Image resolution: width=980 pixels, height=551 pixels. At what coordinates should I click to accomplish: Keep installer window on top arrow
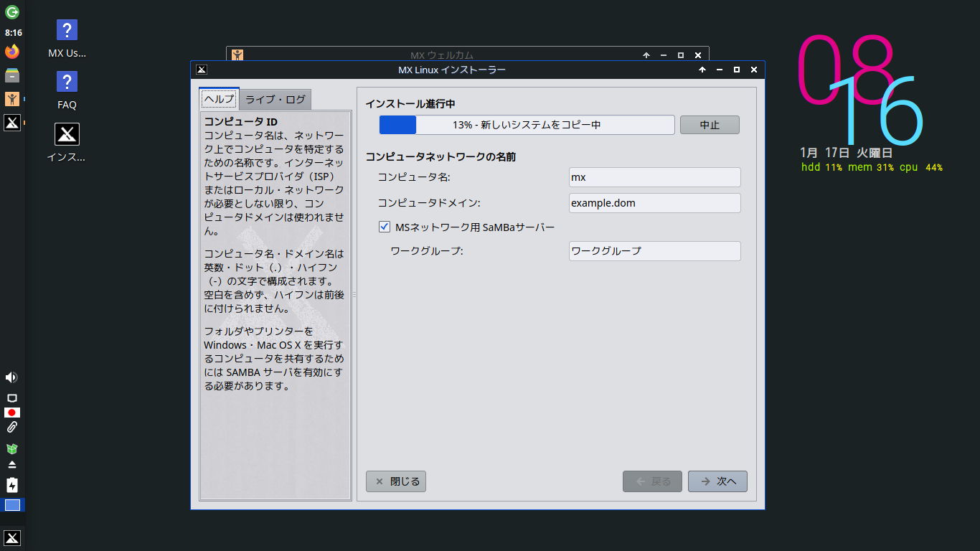[702, 70]
